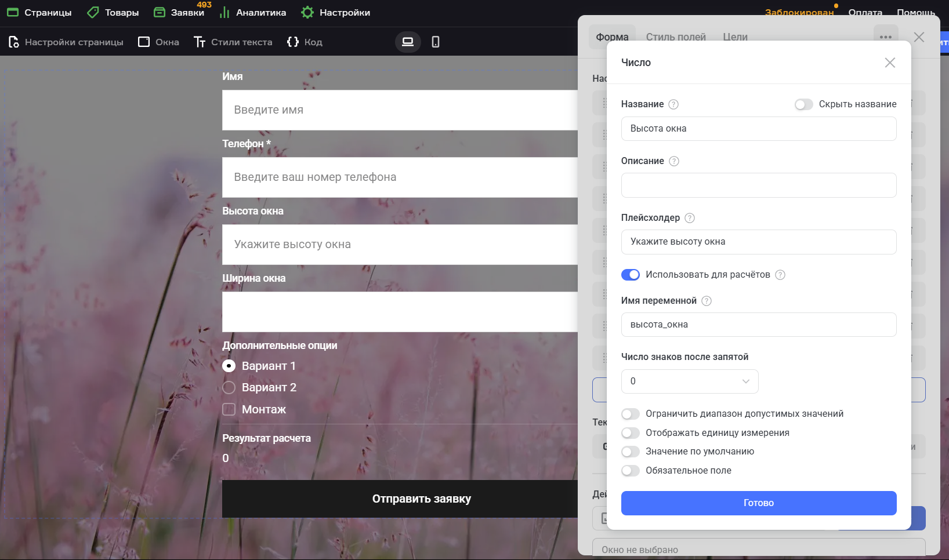Open the Аналитика menu item
Viewport: 949px width, 560px height.
click(x=253, y=12)
